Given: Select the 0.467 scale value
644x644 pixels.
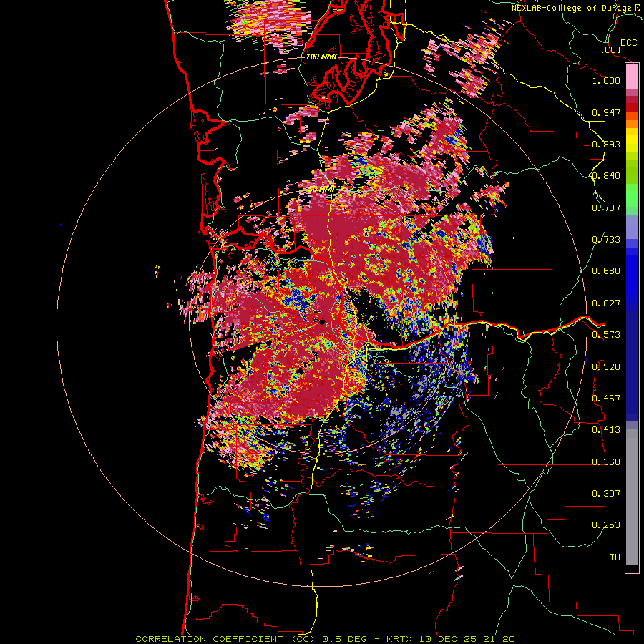Looking at the screenshot, I should (606, 399).
